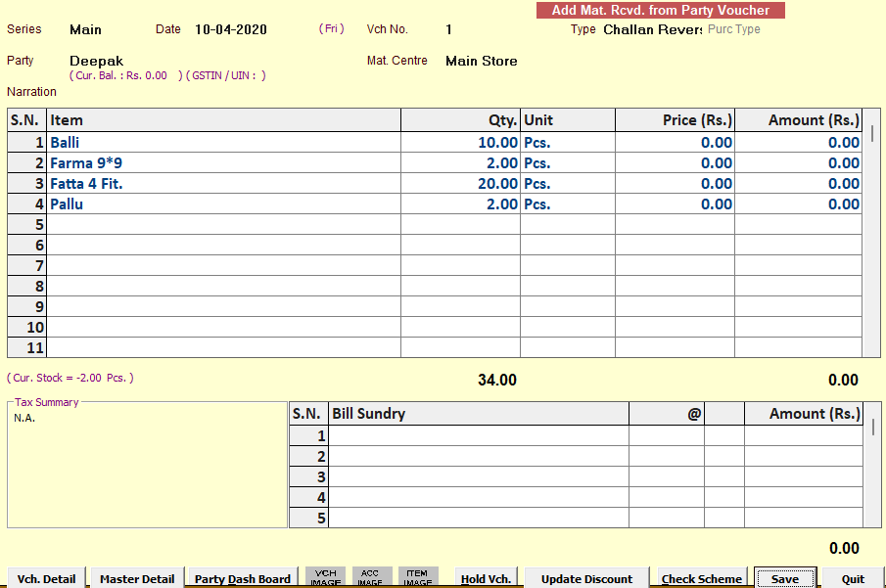Click the ACC IMAGE icon button
Viewport: 886px width, 588px height.
pyautogui.click(x=371, y=577)
